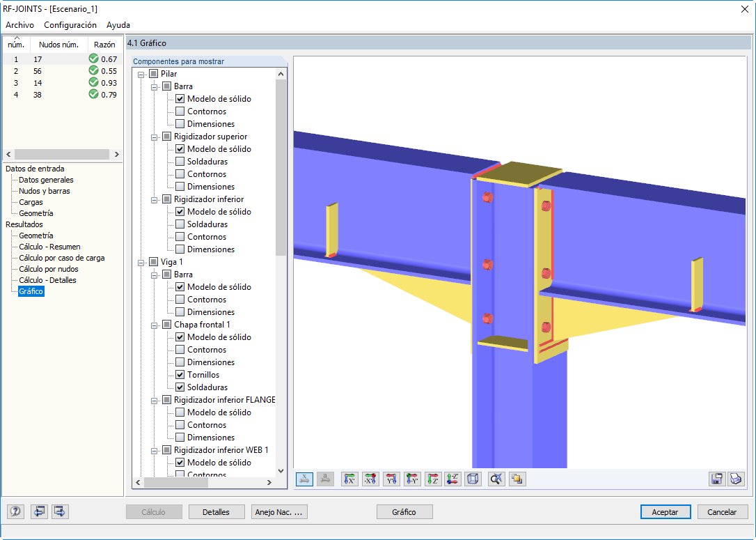This screenshot has height=540, width=756.
Task: Collapse the Rigidizador inferior WEB 1 node
Action: [155, 451]
